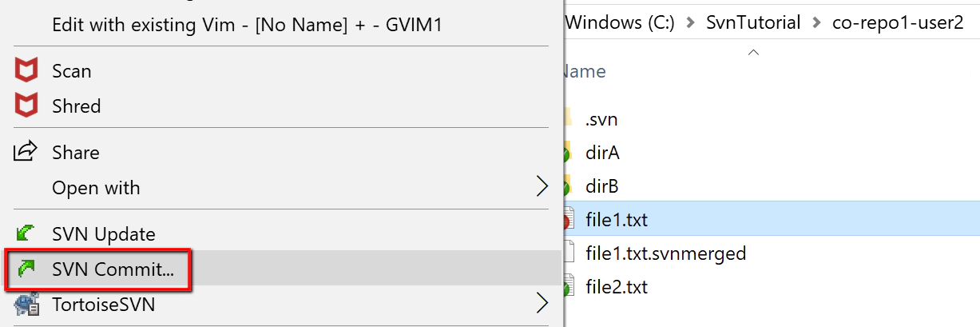
Task: Open dropdown after Windows (C:) breadcrumb
Action: coord(691,23)
